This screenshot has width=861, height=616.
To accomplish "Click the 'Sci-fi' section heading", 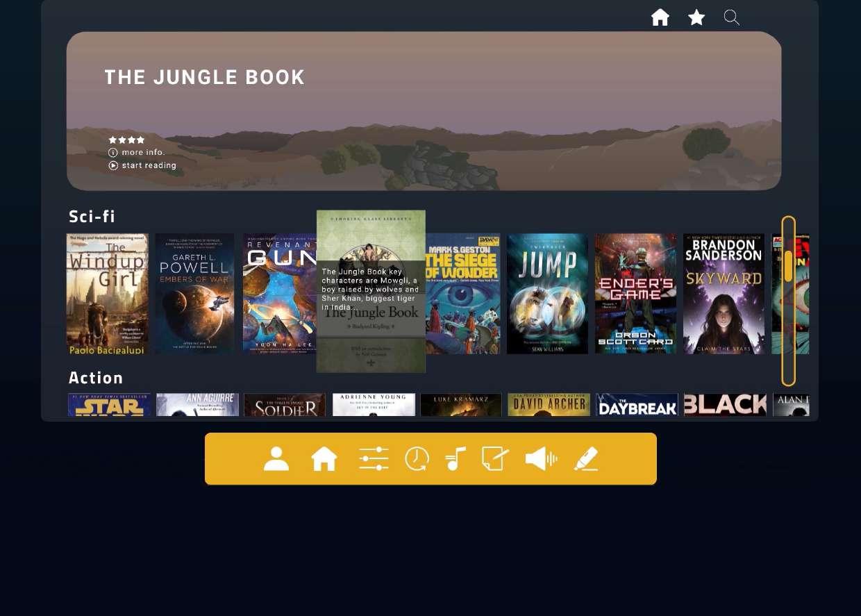I will pos(92,217).
